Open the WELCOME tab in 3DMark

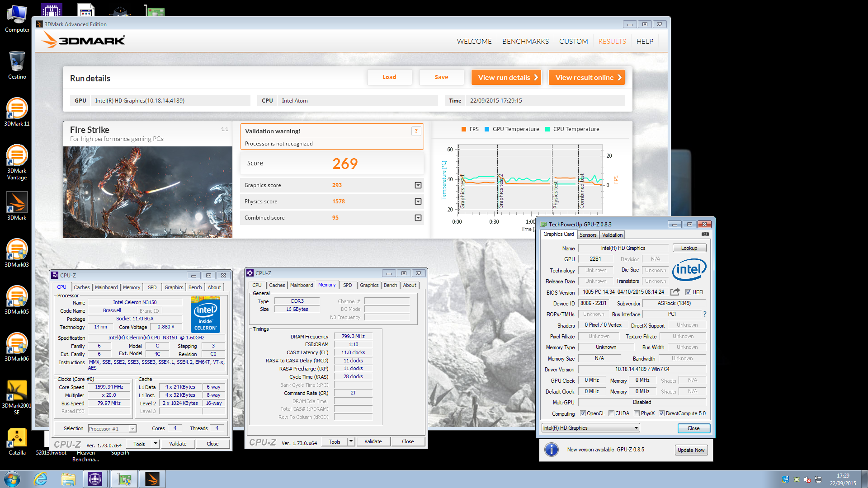tap(474, 41)
